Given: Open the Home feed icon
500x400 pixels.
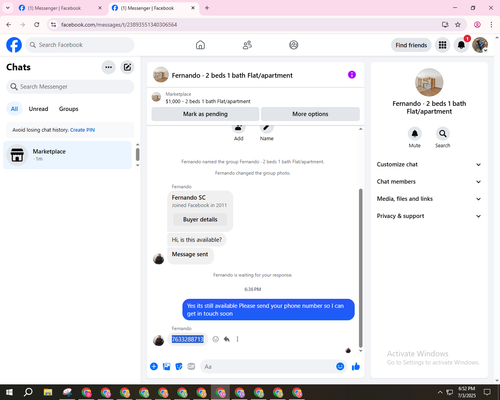Looking at the screenshot, I should [x=200, y=45].
